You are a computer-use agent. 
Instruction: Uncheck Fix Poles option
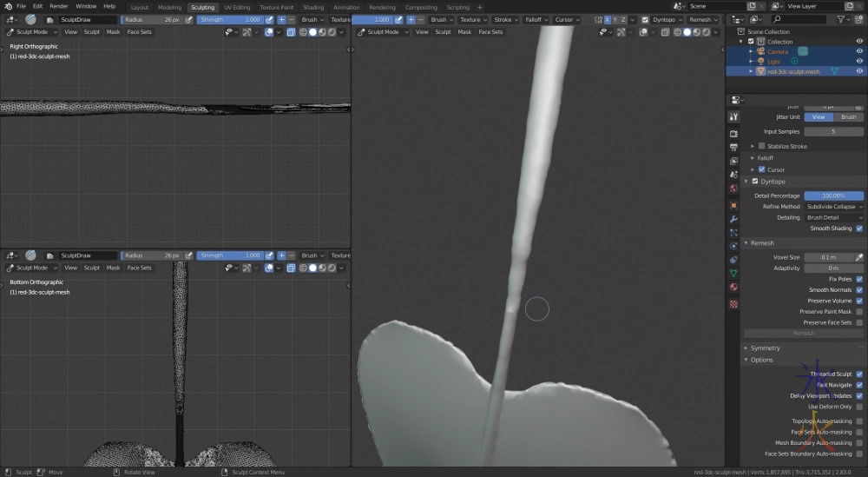pos(859,279)
